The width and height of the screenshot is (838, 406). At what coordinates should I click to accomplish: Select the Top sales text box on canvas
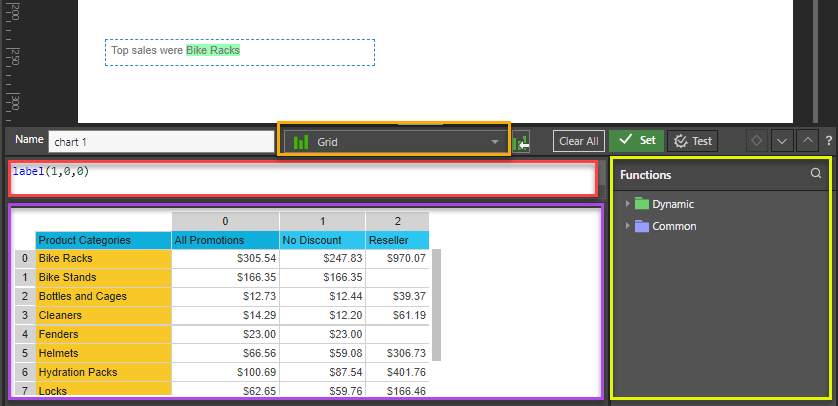(x=239, y=51)
